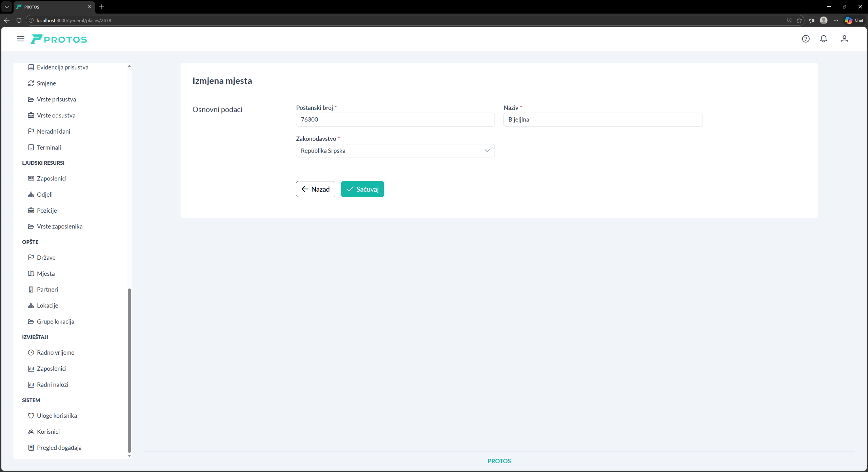Open the Copilot Chat button
Image resolution: width=868 pixels, height=472 pixels.
pyautogui.click(x=854, y=20)
